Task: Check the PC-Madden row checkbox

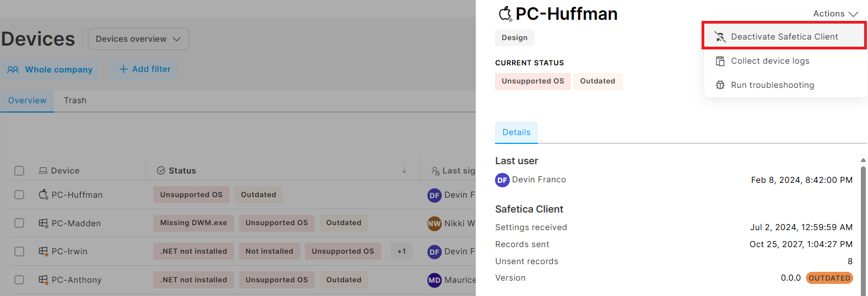Action: coord(19,223)
